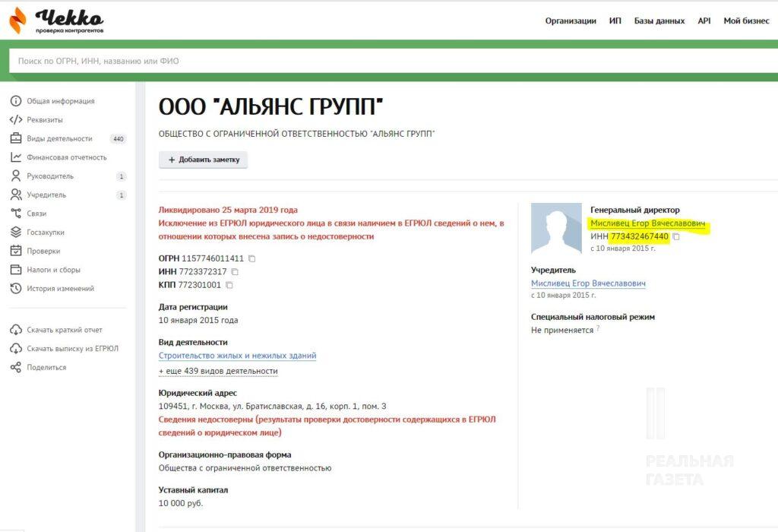This screenshot has width=778, height=532.
Task: Expand the еще 439 видов деятельности list
Action: coord(218,371)
